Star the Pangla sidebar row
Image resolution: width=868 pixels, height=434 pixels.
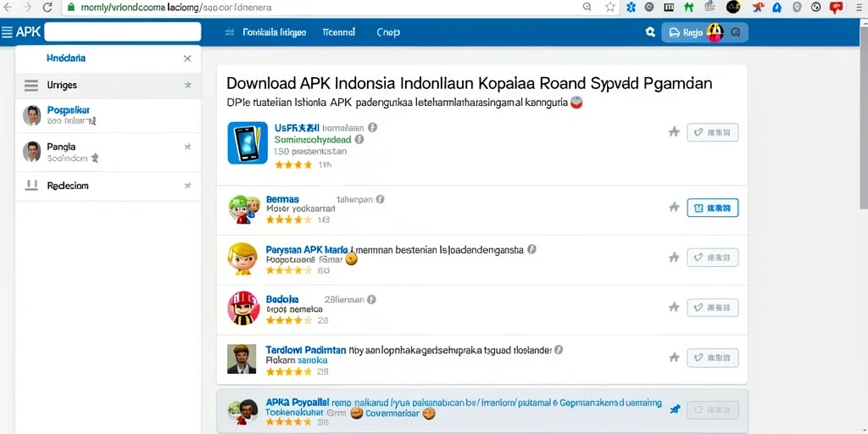coord(187,147)
